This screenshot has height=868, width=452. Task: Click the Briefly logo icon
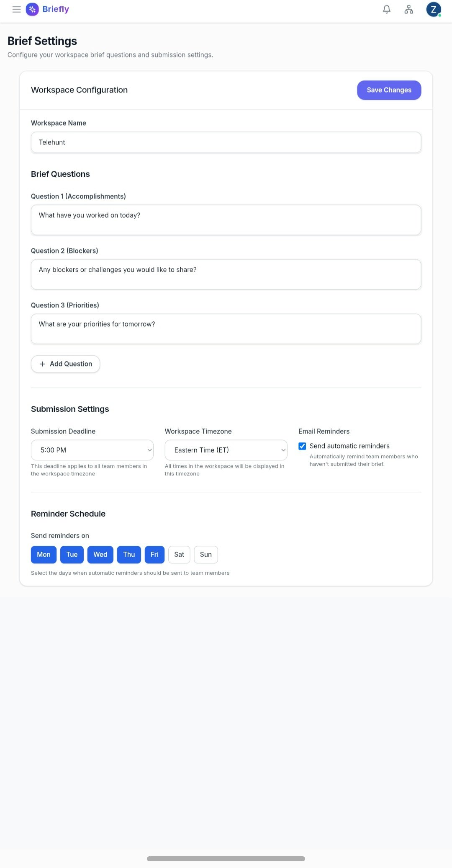[x=32, y=9]
